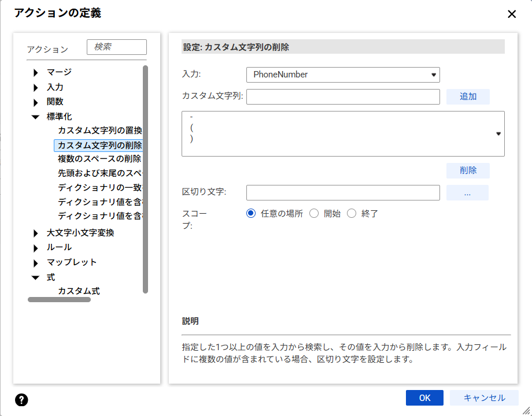
Task: Select the "-" entry in list
Action: [x=192, y=117]
